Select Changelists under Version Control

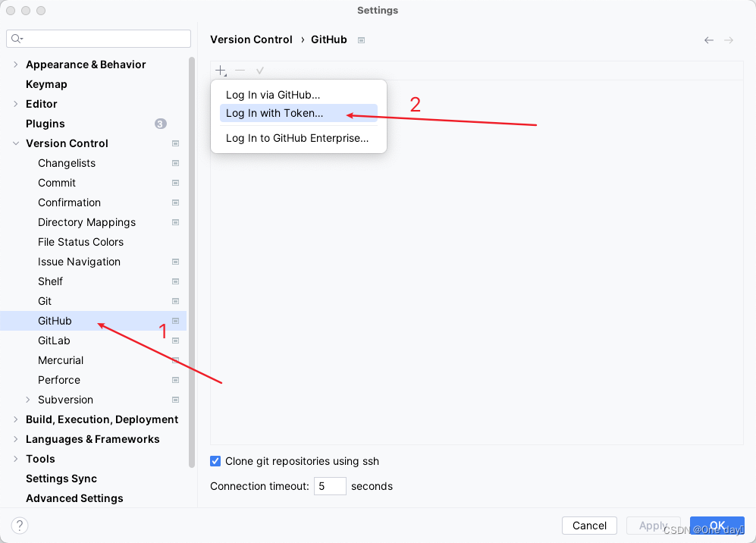[67, 164]
